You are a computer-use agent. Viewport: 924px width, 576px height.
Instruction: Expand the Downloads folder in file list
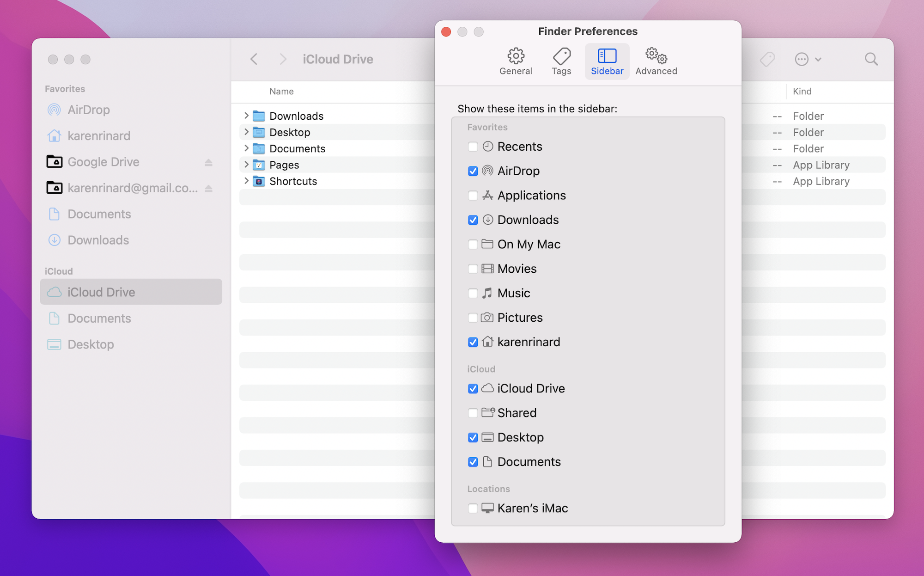click(x=246, y=116)
